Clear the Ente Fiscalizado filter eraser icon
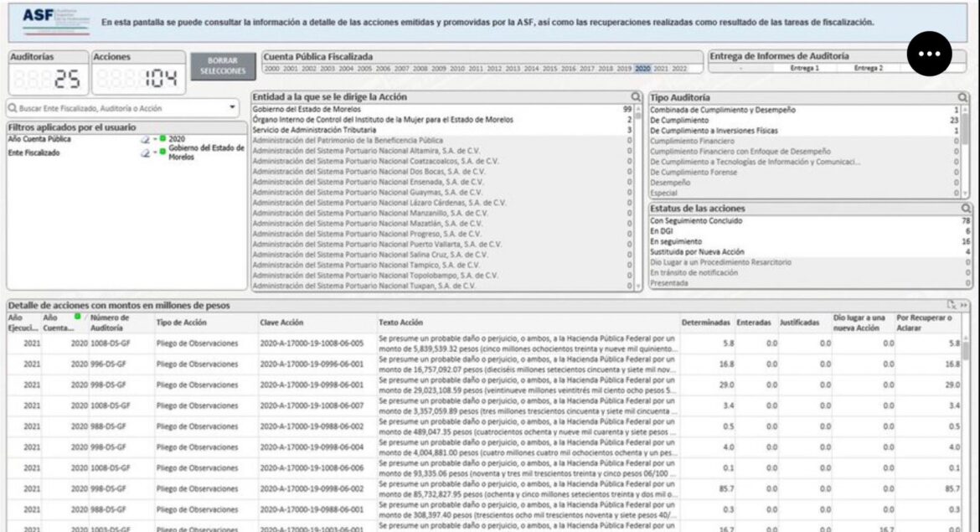The image size is (980, 532). pyautogui.click(x=145, y=153)
